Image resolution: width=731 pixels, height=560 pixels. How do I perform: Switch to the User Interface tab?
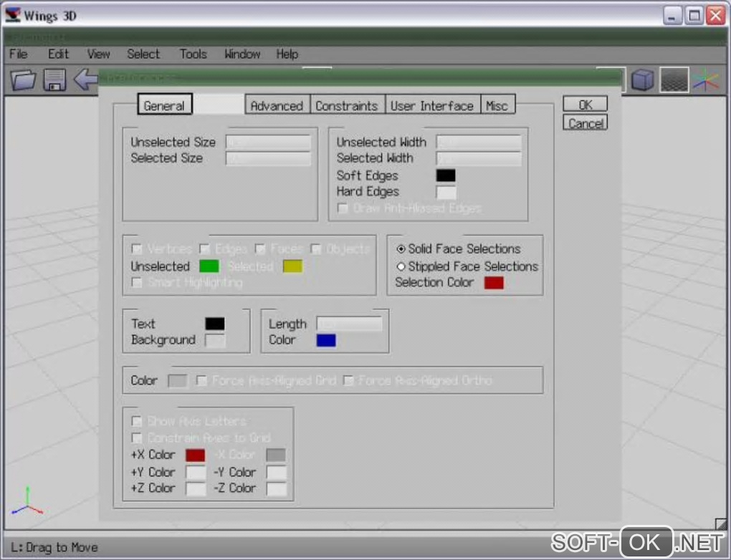coord(432,105)
